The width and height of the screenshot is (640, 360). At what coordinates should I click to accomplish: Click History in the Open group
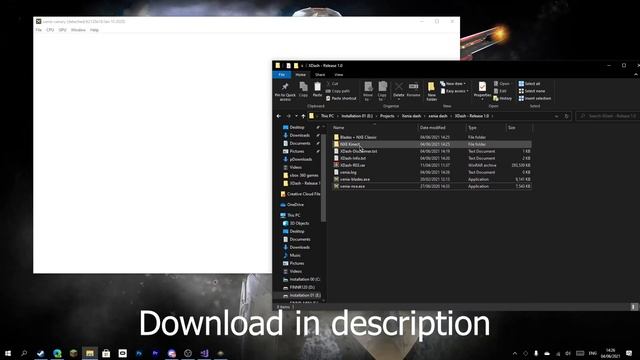coord(502,98)
